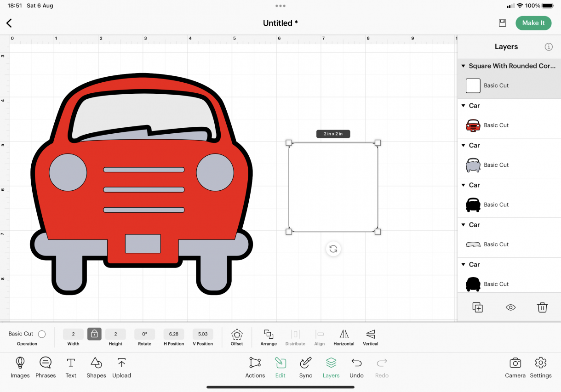This screenshot has height=392, width=561.
Task: Open the Phrases tool
Action: [46, 368]
